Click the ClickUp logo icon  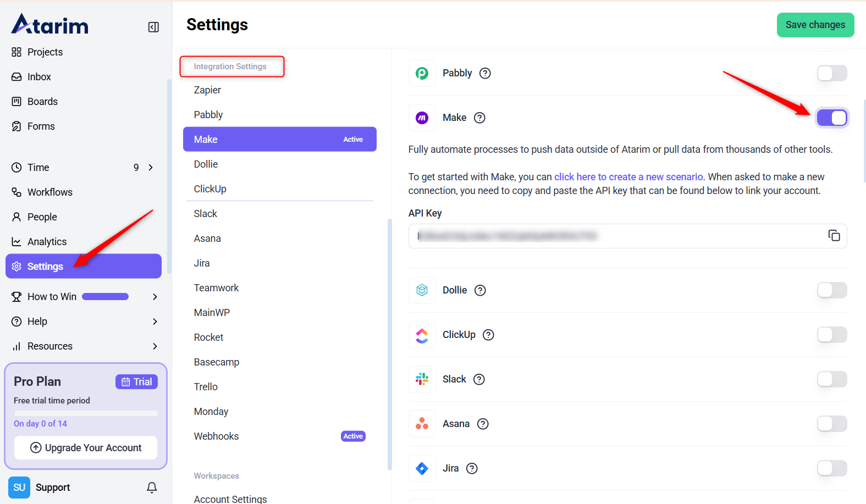422,335
